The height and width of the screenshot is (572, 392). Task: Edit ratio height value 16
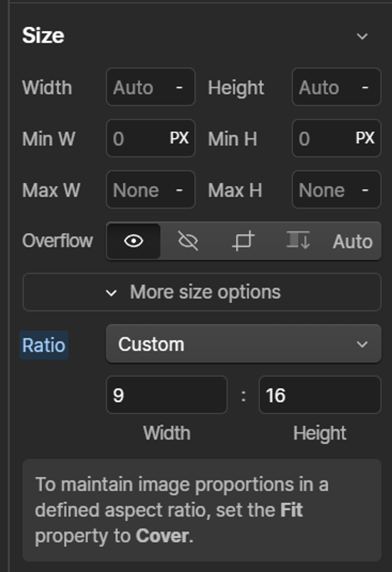pos(320,395)
